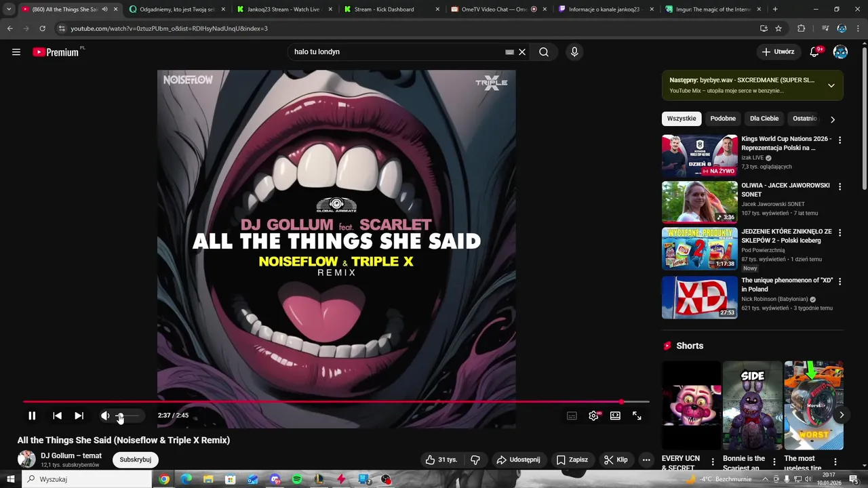Open a new browser tab
This screenshot has height=488, width=868.
775,9
